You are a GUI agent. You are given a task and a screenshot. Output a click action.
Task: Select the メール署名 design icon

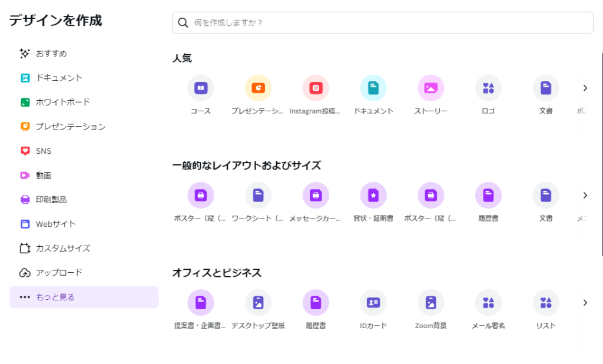pos(488,302)
